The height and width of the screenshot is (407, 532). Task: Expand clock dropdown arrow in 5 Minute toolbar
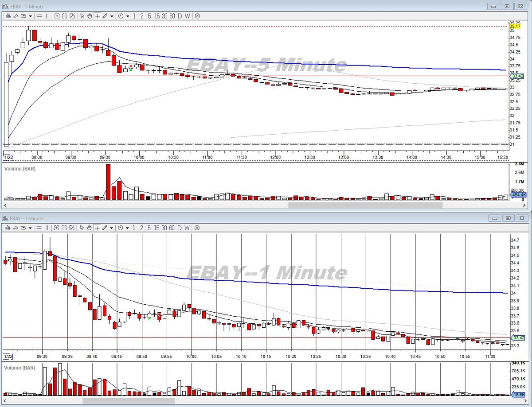[x=128, y=16]
